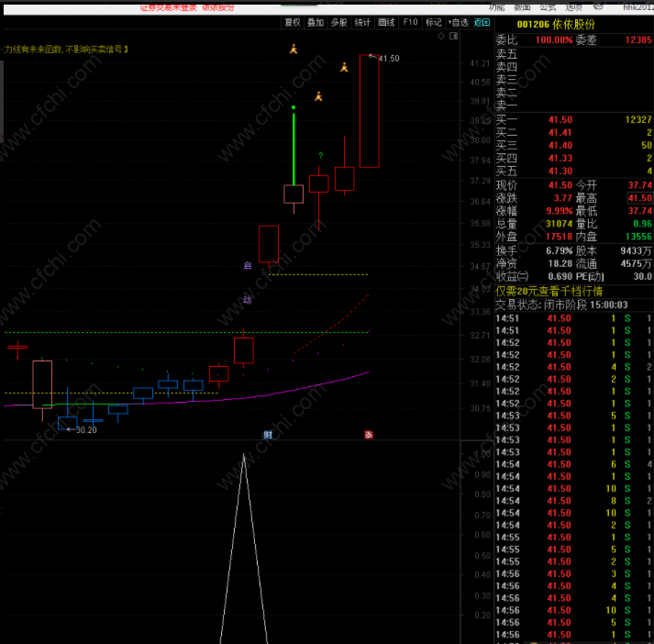This screenshot has height=644, width=654.
Task: Click the tall limit-up candle at 41.50
Action: [370, 111]
